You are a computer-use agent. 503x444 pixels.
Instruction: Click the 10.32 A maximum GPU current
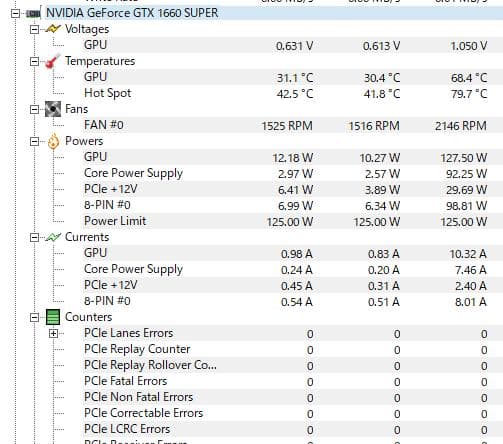pyautogui.click(x=468, y=254)
